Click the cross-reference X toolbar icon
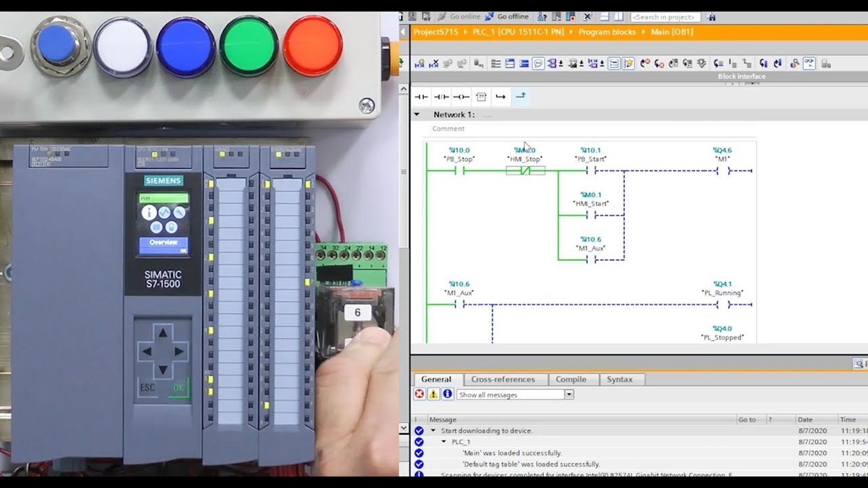 click(x=587, y=17)
